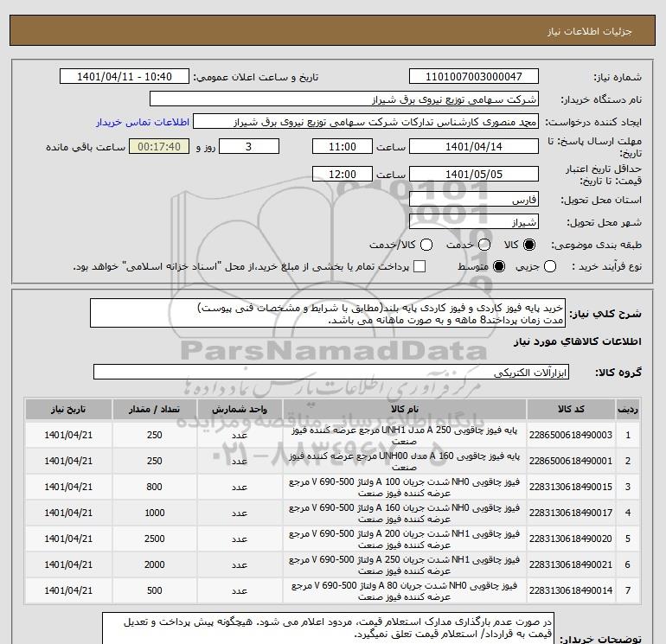Click quantity 2500 in row 5
The image size is (666, 644).
point(154,539)
